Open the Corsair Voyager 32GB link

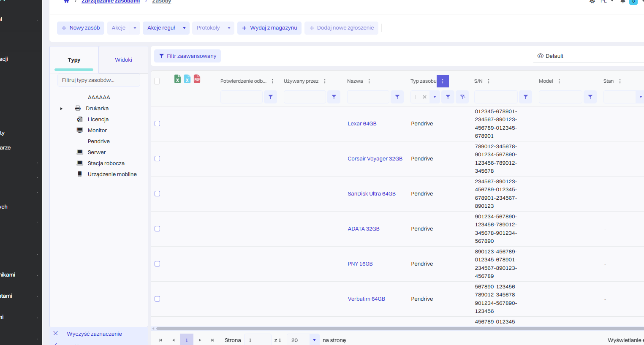click(x=375, y=159)
